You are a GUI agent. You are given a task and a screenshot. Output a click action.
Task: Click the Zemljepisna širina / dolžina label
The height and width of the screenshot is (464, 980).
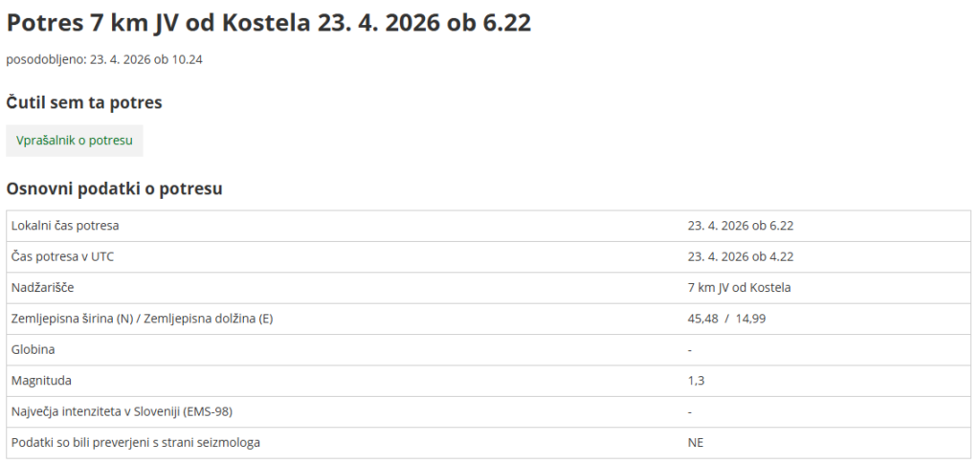point(142,319)
